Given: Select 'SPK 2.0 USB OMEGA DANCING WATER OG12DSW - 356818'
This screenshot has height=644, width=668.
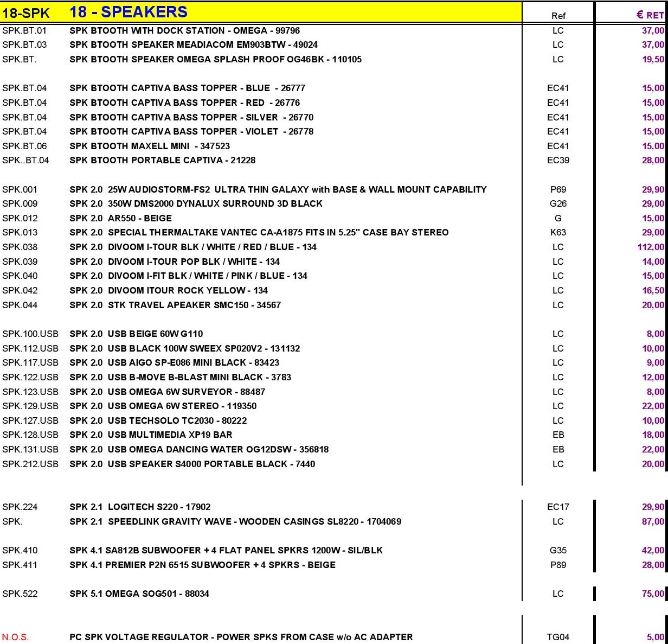Looking at the screenshot, I should [199, 449].
